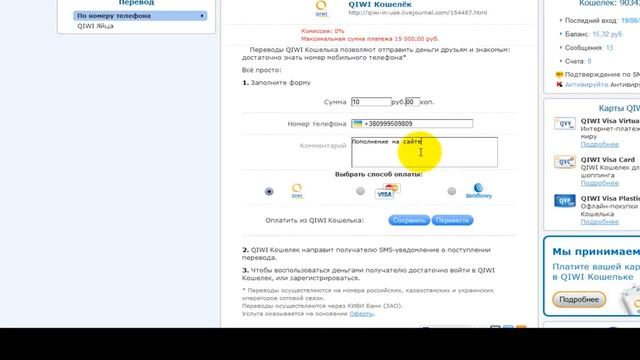The image size is (640, 360).
Task: Click the Подробнее button in card banner
Action: [579, 300]
